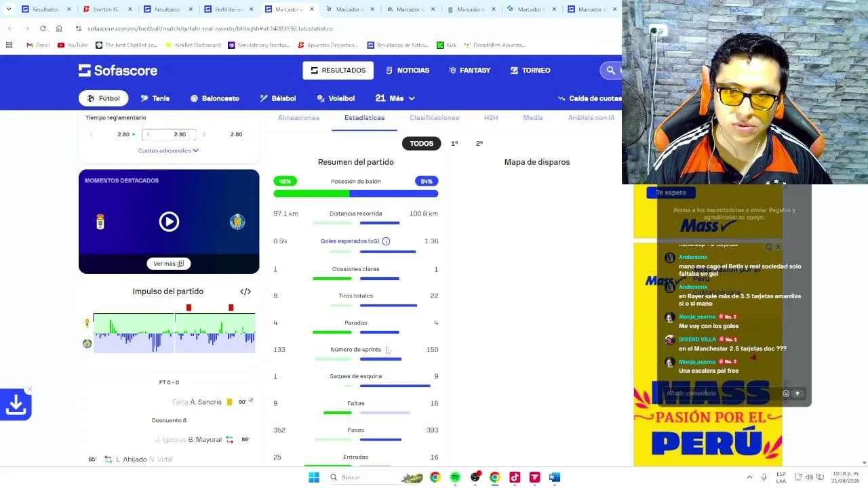Viewport: 868px width, 488px height.
Task: Send the comment with the up-arrow button
Action: coord(797,393)
